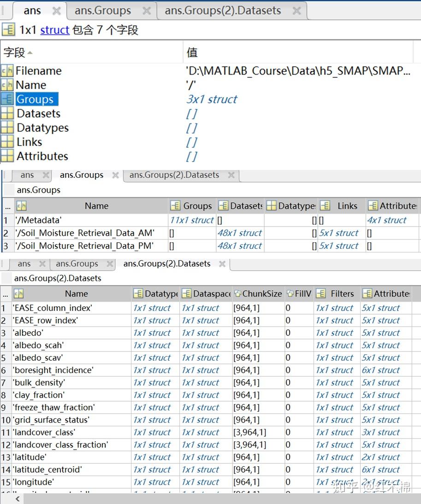
Task: Click the horizontal scrollbar left arrow
Action: point(18,499)
